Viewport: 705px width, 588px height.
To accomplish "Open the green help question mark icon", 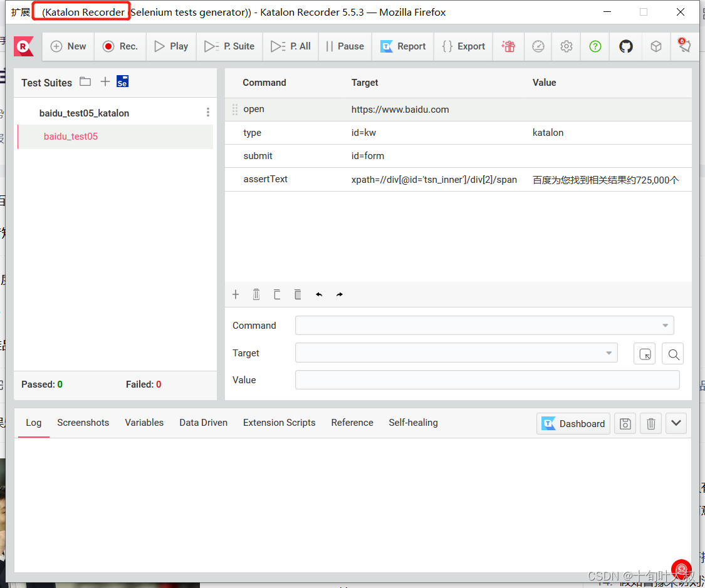I will point(595,46).
